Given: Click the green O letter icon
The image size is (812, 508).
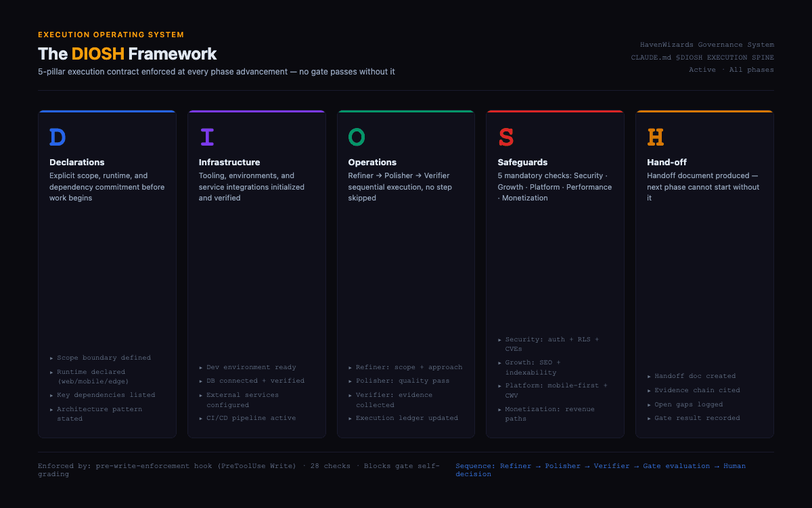Looking at the screenshot, I should coord(357,137).
